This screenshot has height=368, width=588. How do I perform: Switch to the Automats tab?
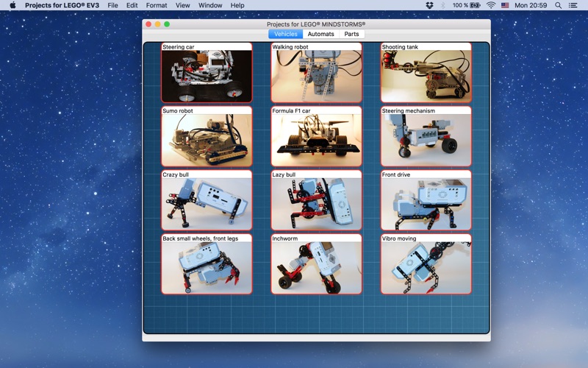coord(320,34)
